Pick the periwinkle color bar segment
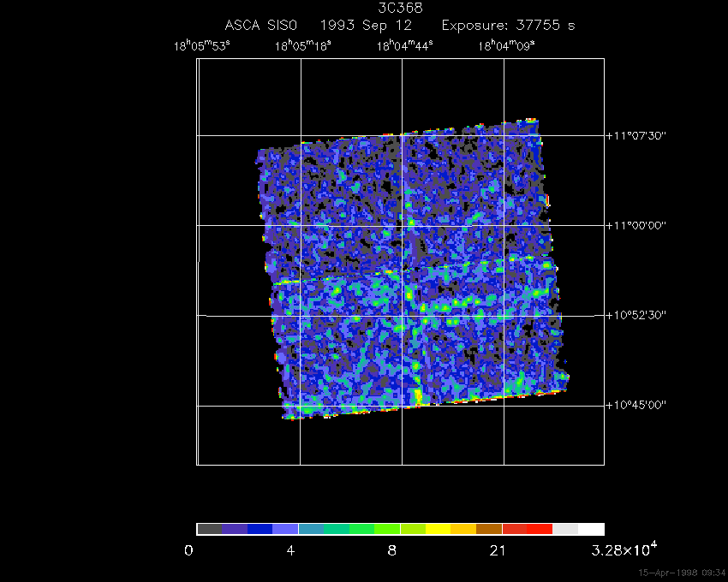This screenshot has width=728, height=582. (285, 529)
